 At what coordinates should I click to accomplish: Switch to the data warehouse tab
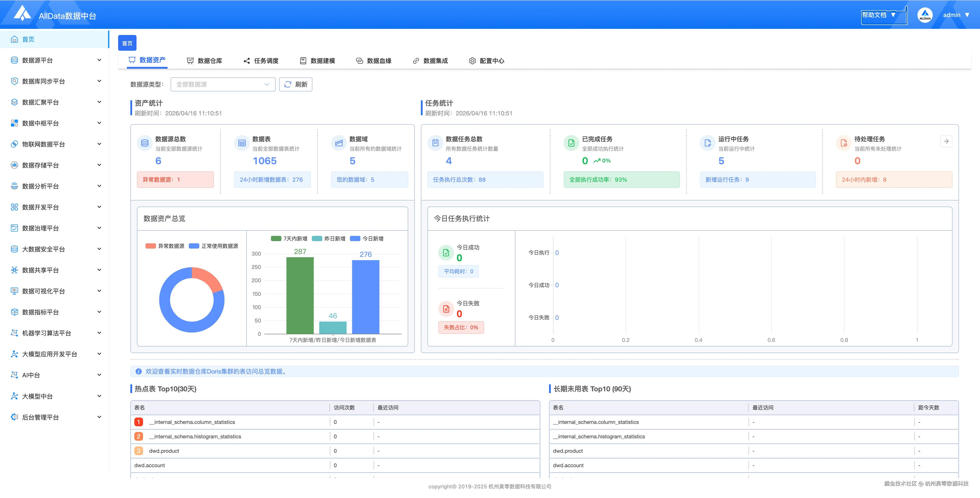pos(204,61)
